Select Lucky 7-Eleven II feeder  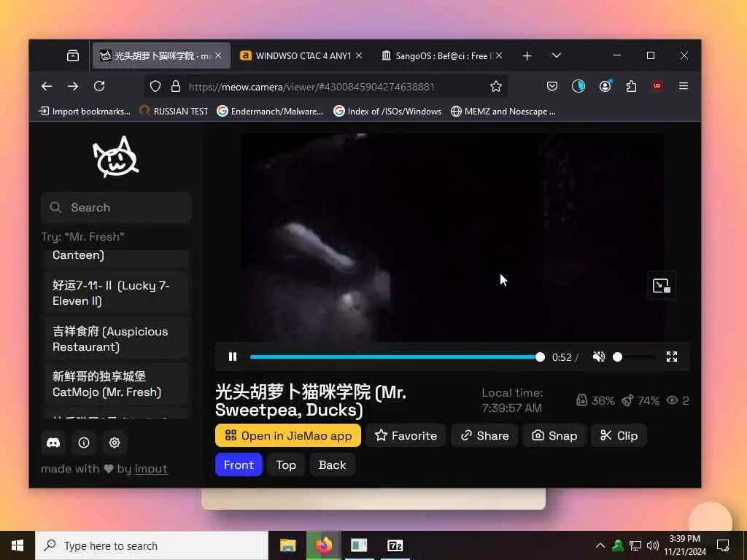pyautogui.click(x=116, y=293)
